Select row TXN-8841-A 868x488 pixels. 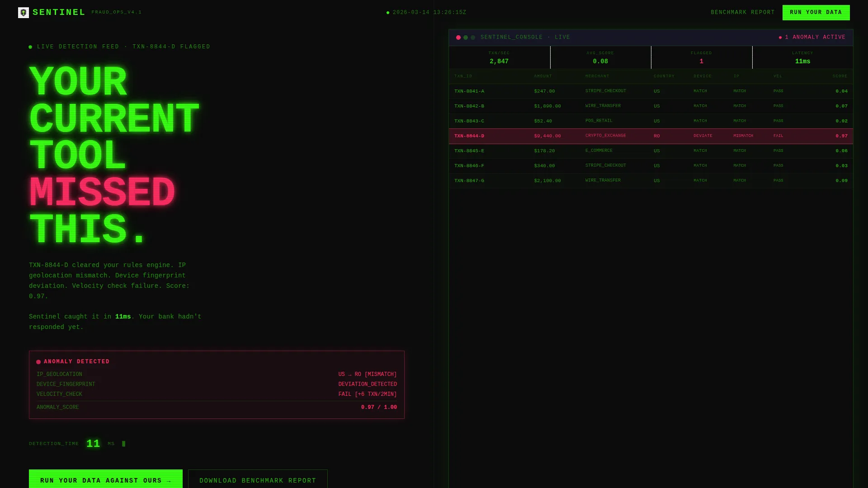point(651,91)
